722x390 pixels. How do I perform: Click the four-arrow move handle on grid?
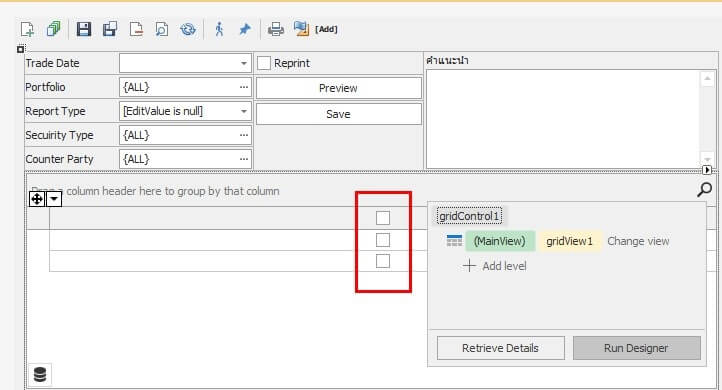37,199
